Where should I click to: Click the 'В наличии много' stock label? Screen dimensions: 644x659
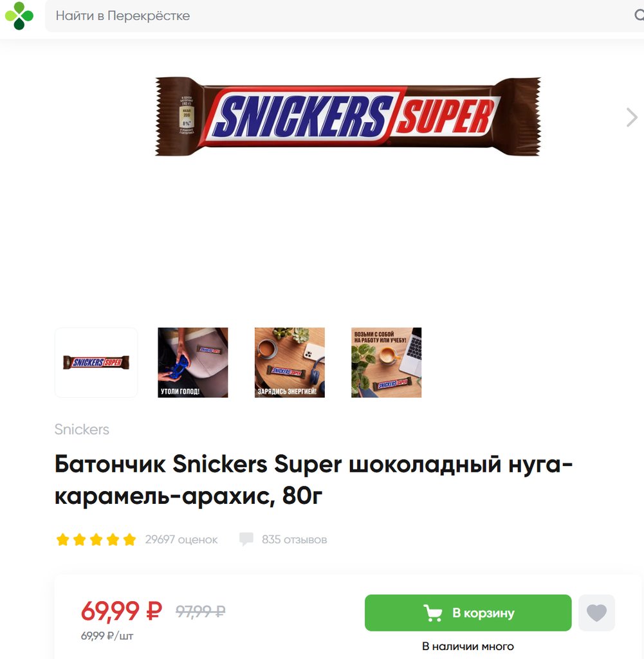tap(468, 646)
